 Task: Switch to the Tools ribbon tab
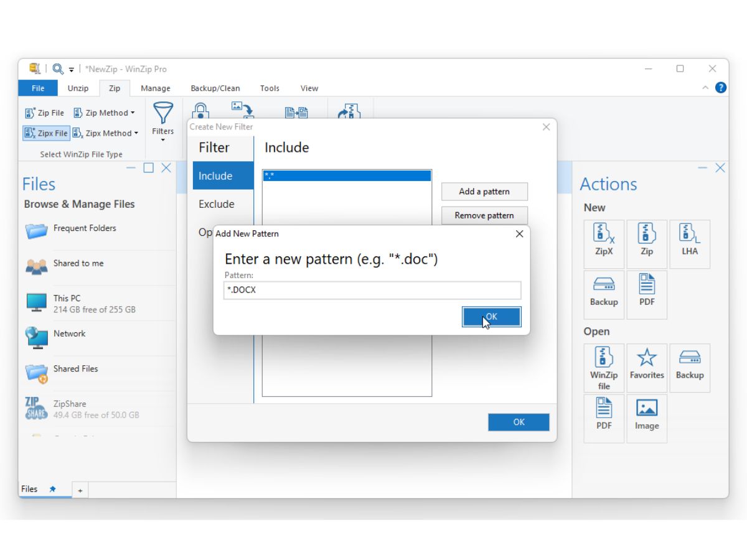(x=270, y=88)
